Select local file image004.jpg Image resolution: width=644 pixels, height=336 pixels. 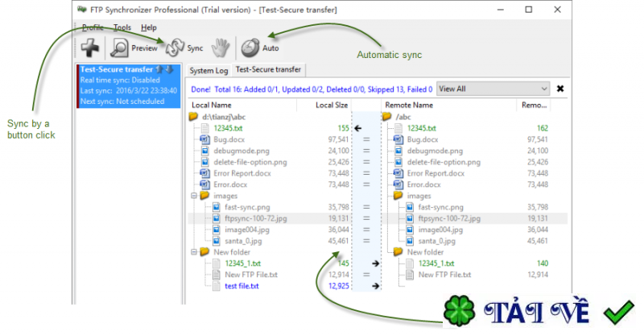[x=247, y=230]
